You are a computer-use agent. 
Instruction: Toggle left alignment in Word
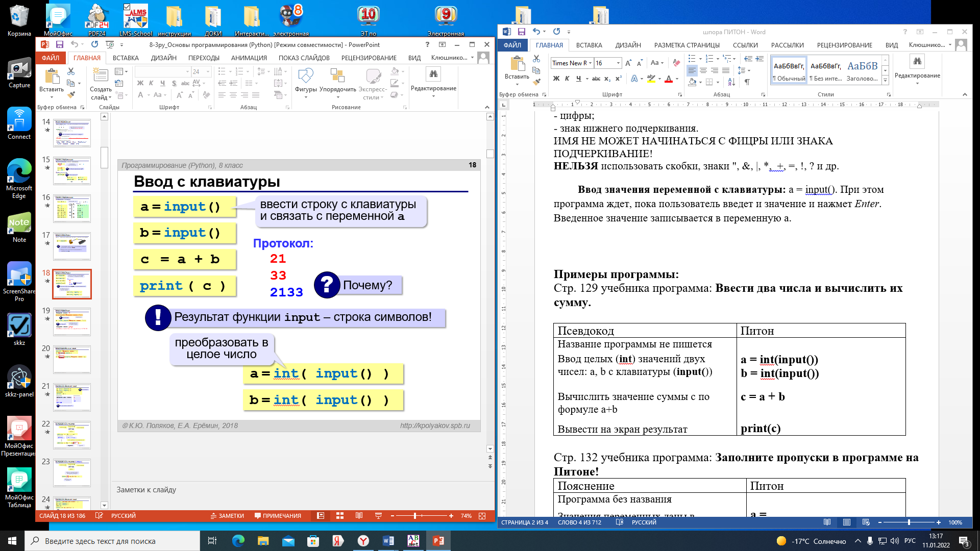[x=692, y=70]
